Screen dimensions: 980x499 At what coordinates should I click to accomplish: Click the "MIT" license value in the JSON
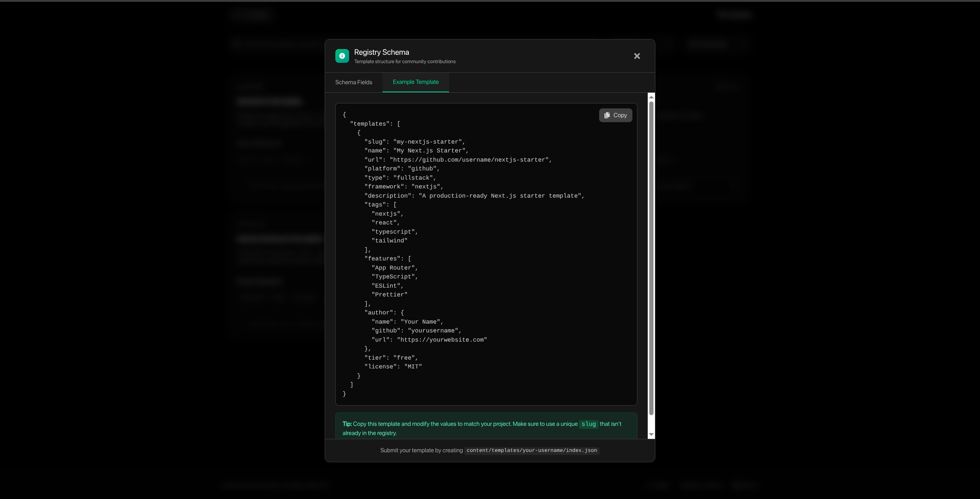coord(413,366)
